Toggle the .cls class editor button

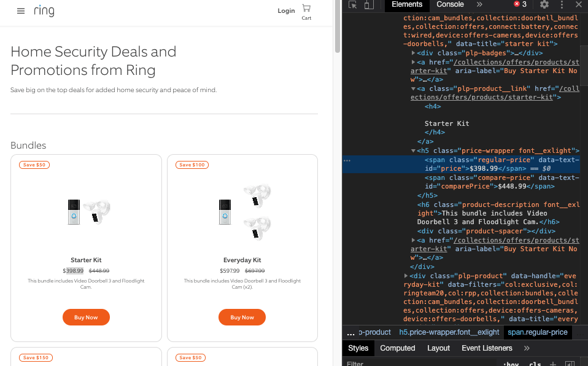tap(535, 364)
